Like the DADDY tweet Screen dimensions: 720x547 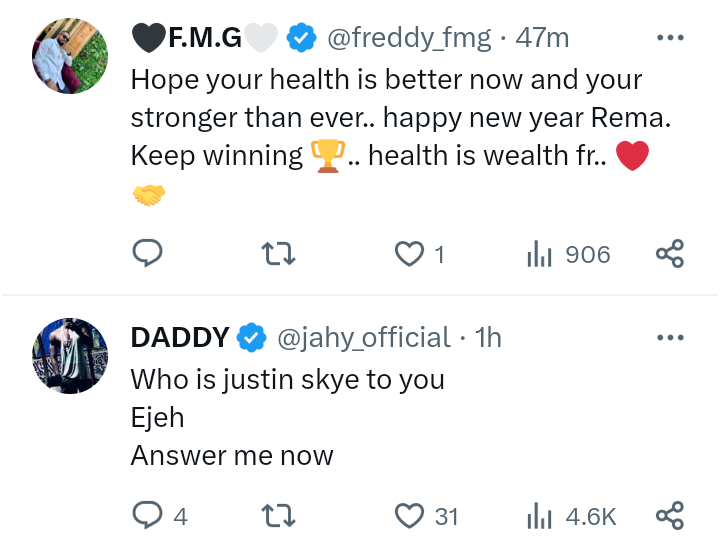coord(410,516)
